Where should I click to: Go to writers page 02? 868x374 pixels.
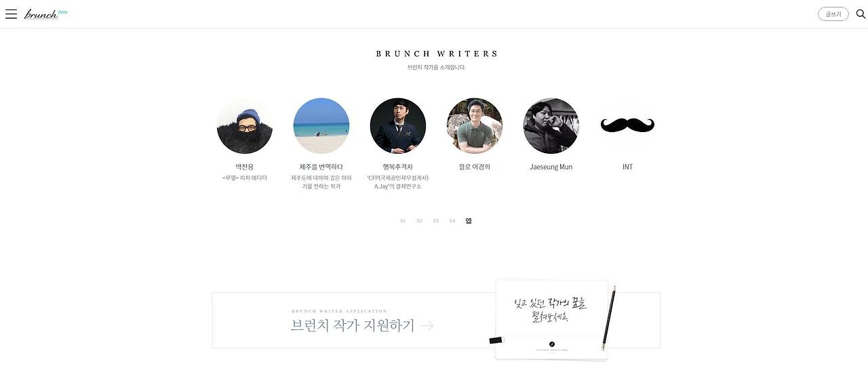click(x=420, y=221)
